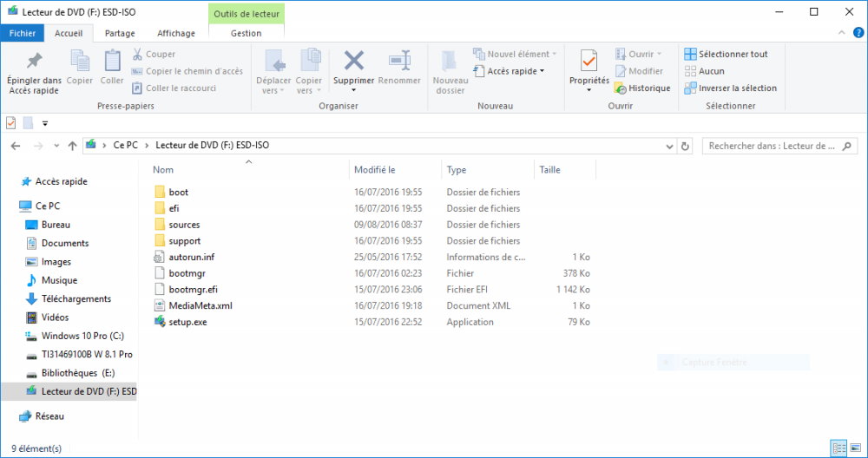Click the Back navigation arrow
Viewport: 868px width, 458px height.
click(x=16, y=146)
